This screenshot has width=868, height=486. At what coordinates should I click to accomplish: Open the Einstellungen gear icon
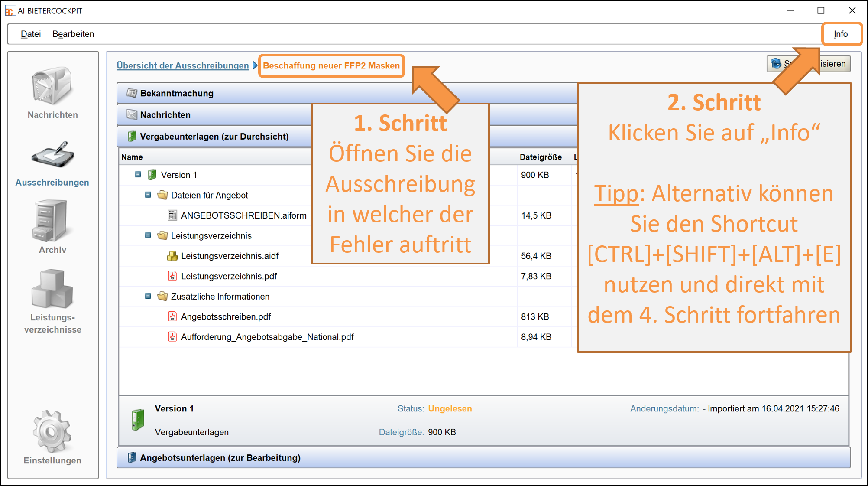click(x=52, y=431)
